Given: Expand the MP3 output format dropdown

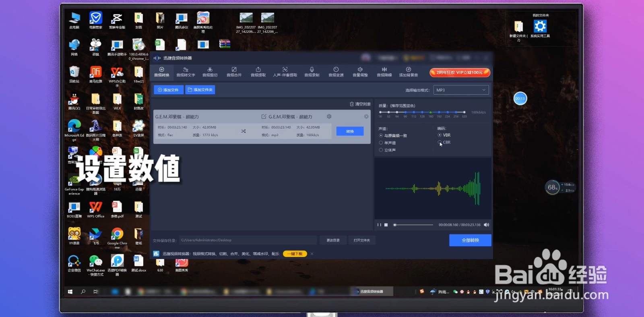Looking at the screenshot, I should [x=461, y=90].
